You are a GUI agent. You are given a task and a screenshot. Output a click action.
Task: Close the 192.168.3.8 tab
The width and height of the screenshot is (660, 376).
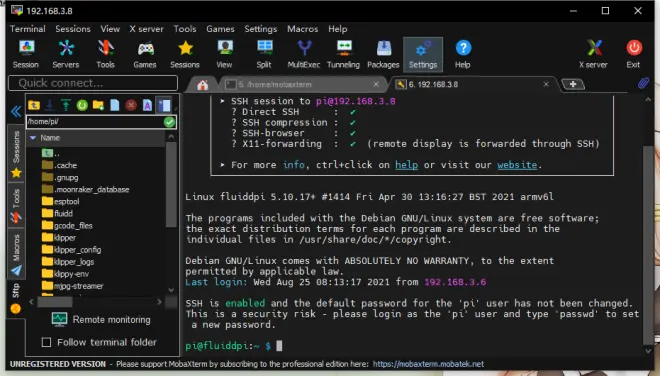tap(546, 84)
